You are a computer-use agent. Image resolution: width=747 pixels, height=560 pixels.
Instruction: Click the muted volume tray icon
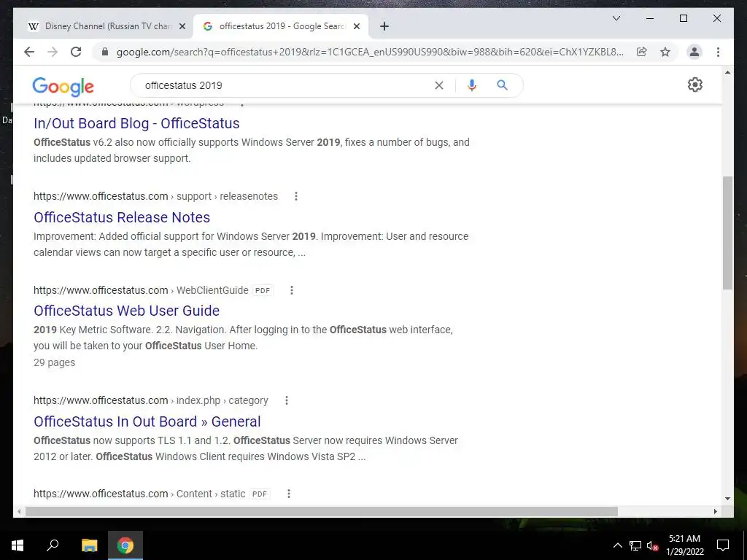pos(653,545)
